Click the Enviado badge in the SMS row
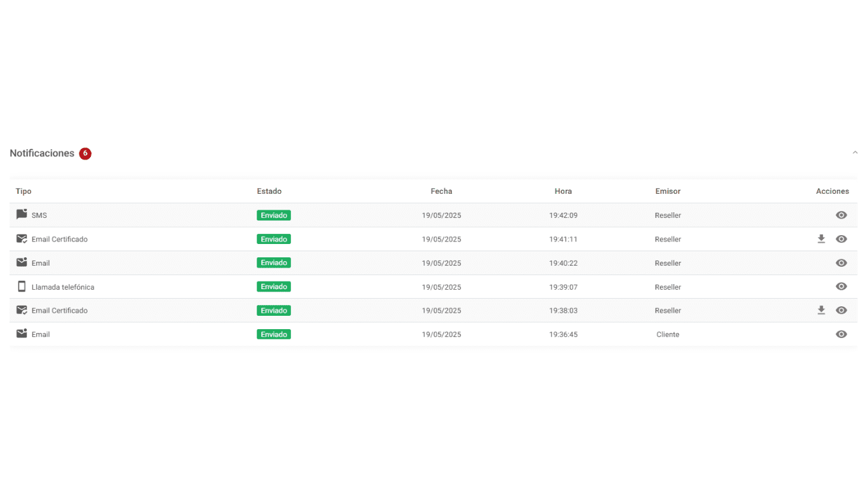This screenshot has height=488, width=868. coord(274,215)
